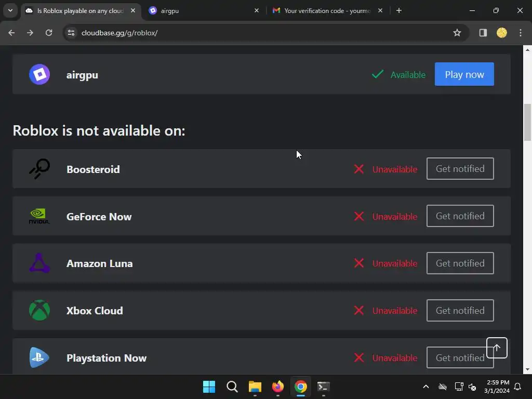Click Chrome icon in the taskbar
532x399 pixels.
301,387
